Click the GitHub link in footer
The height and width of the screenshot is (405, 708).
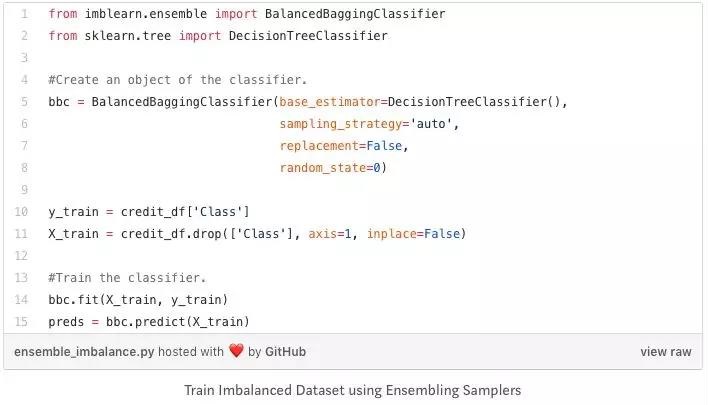(285, 352)
